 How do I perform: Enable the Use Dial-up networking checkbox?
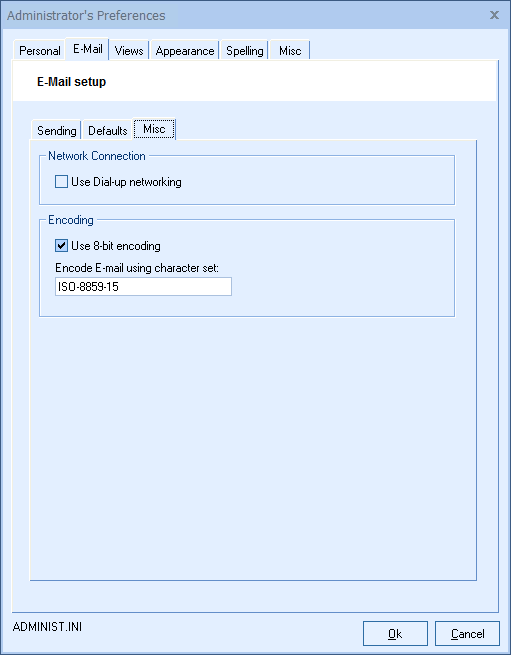(x=61, y=182)
